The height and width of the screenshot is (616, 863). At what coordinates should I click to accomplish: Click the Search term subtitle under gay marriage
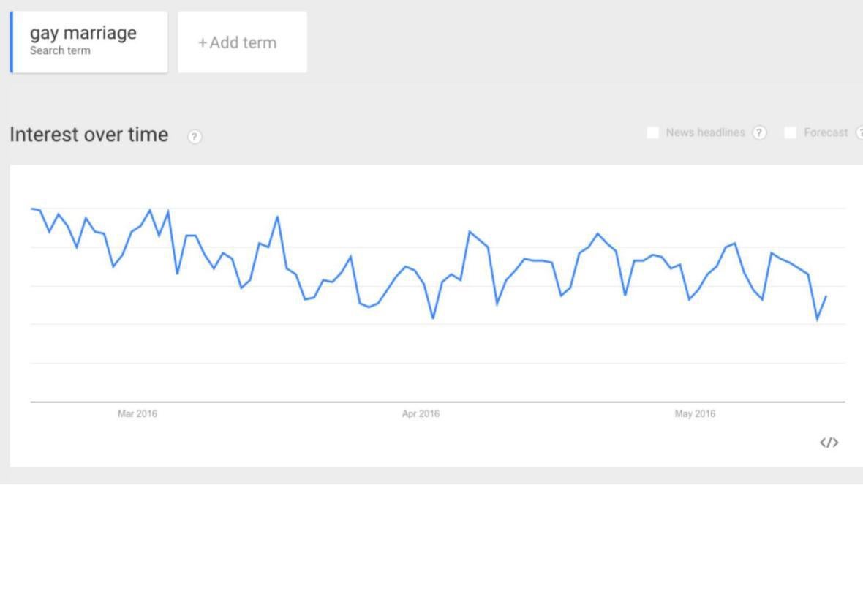[60, 51]
